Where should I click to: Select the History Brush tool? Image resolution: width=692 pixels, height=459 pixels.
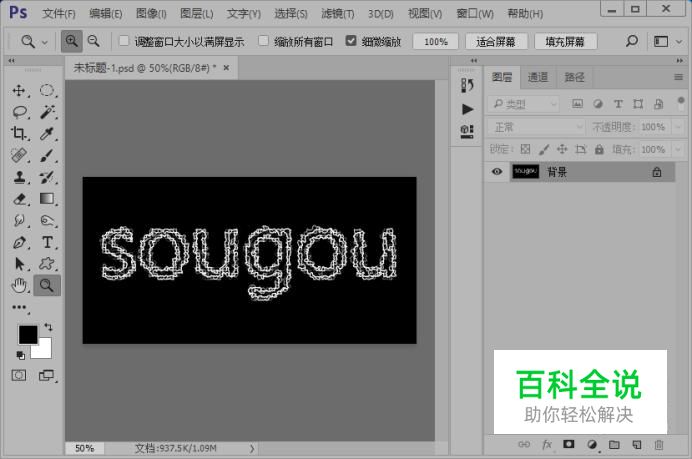click(47, 177)
